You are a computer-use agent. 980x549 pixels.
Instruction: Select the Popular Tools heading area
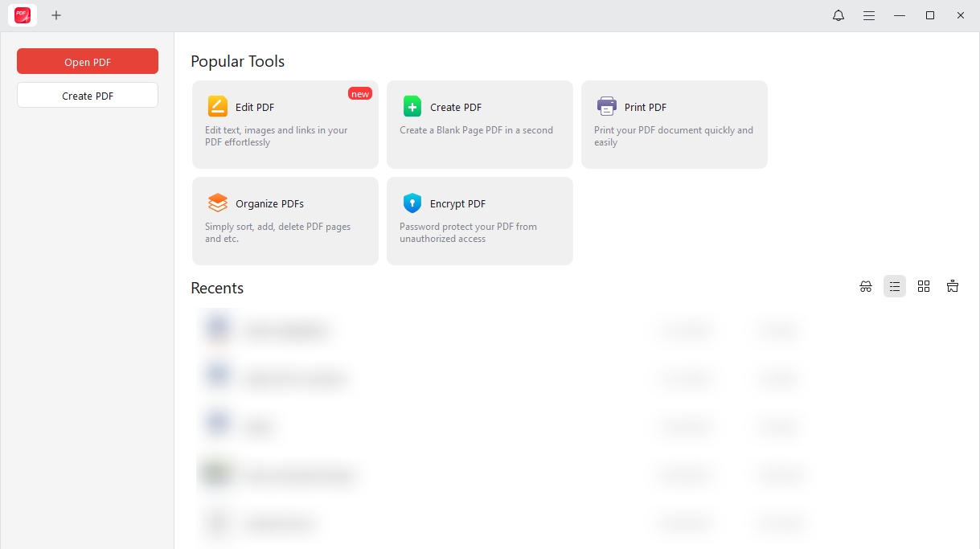(238, 61)
